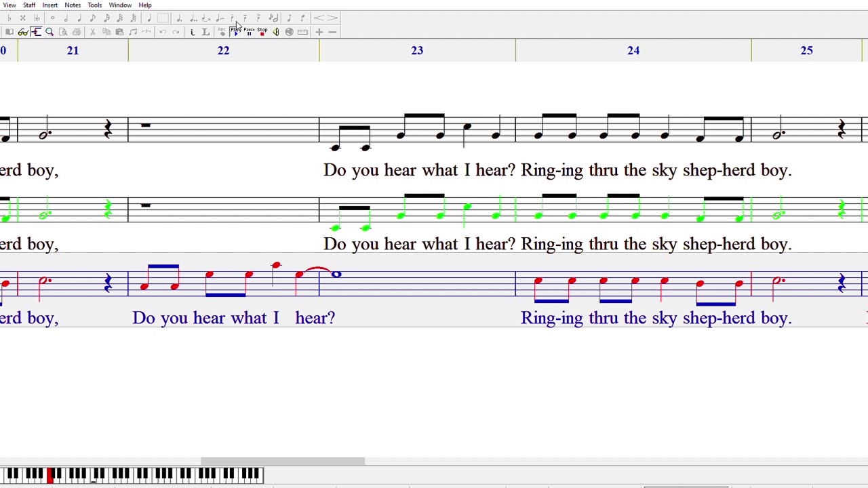Select the crescendo hairpin tool
The width and height of the screenshot is (868, 488).
tap(319, 18)
